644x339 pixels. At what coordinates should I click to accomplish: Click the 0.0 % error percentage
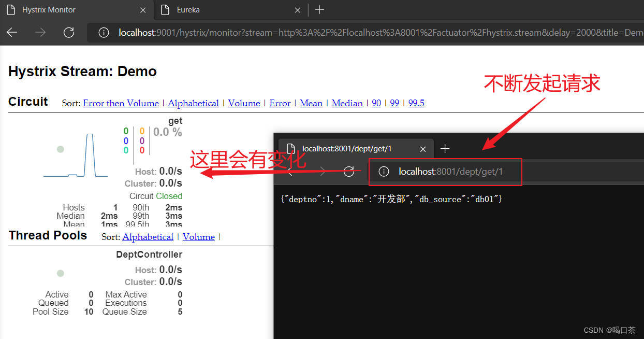pyautogui.click(x=168, y=132)
